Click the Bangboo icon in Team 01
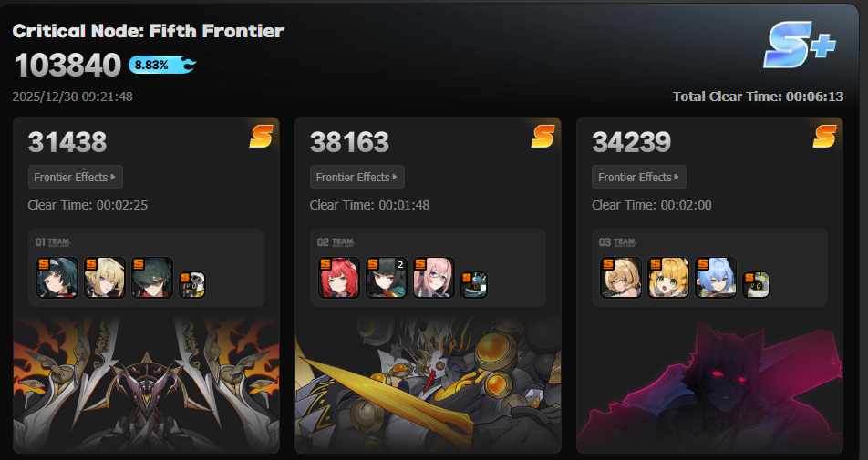 192,285
